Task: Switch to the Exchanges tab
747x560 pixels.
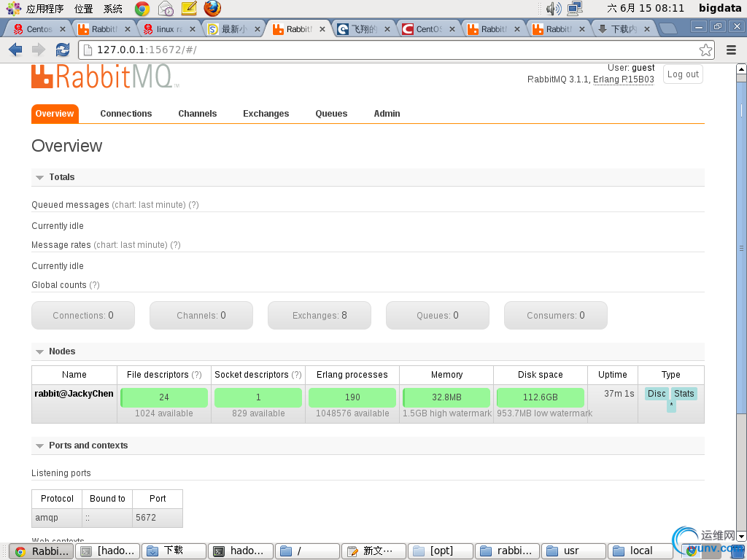Action: pos(266,113)
